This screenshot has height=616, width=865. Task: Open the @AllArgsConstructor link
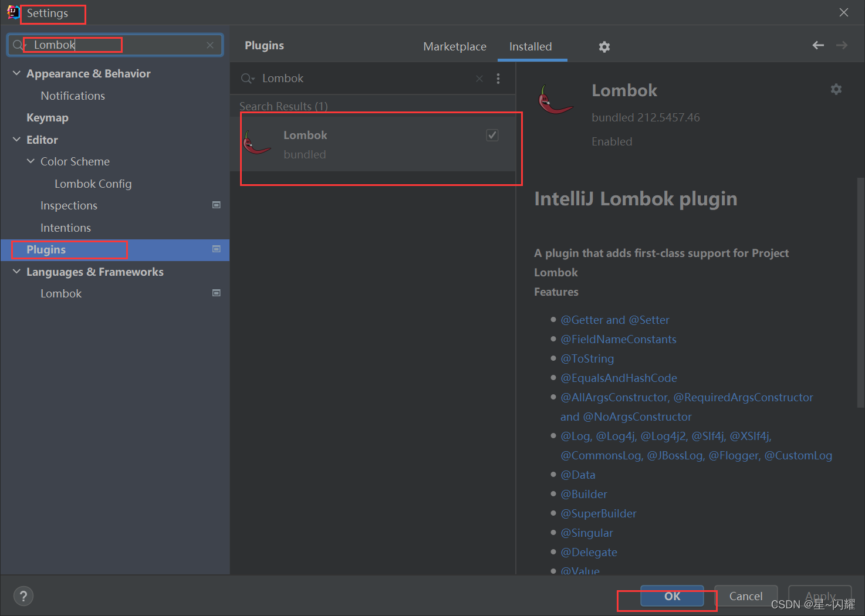[615, 397]
